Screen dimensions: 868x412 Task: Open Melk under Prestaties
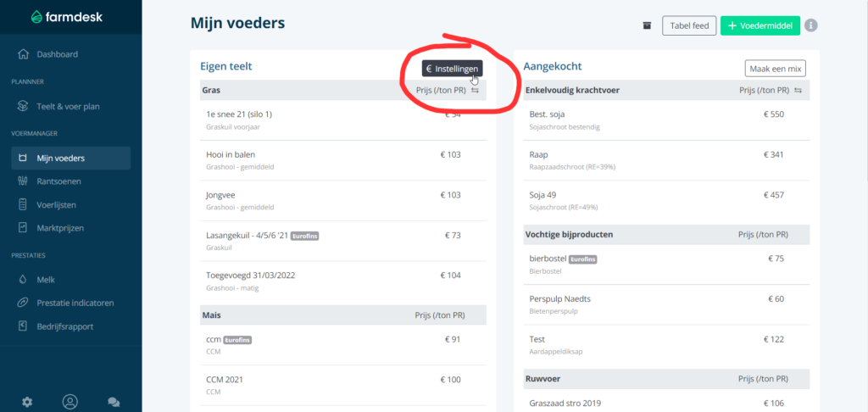[47, 279]
